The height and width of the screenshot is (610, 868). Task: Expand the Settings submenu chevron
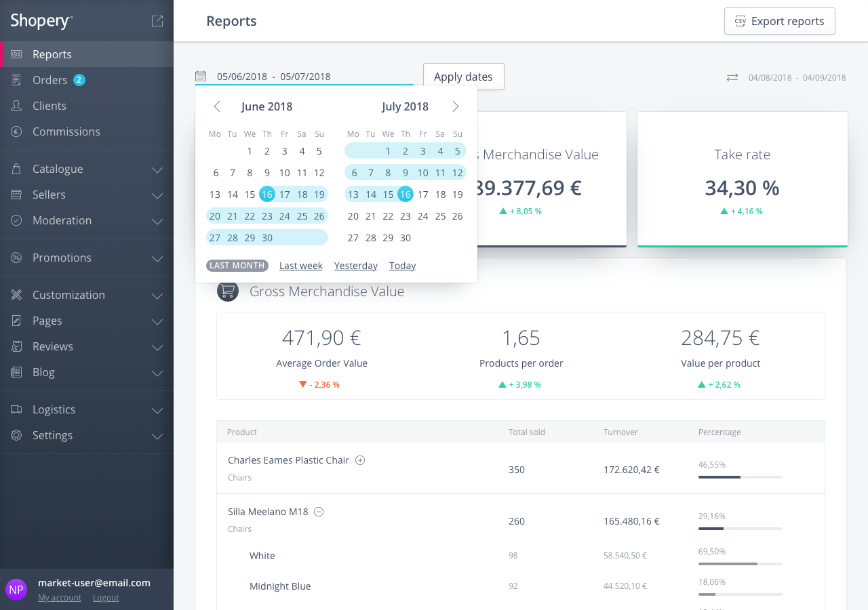157,436
